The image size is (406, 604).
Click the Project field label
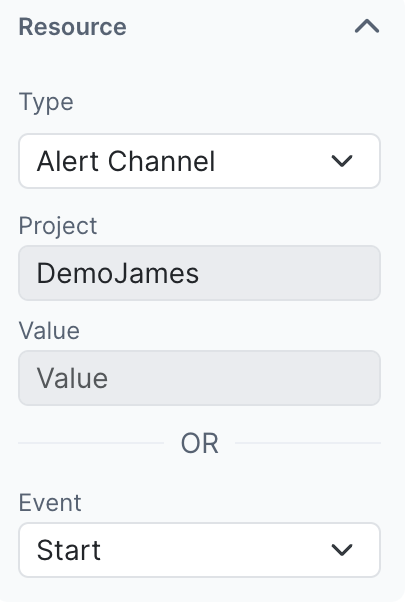click(x=58, y=226)
